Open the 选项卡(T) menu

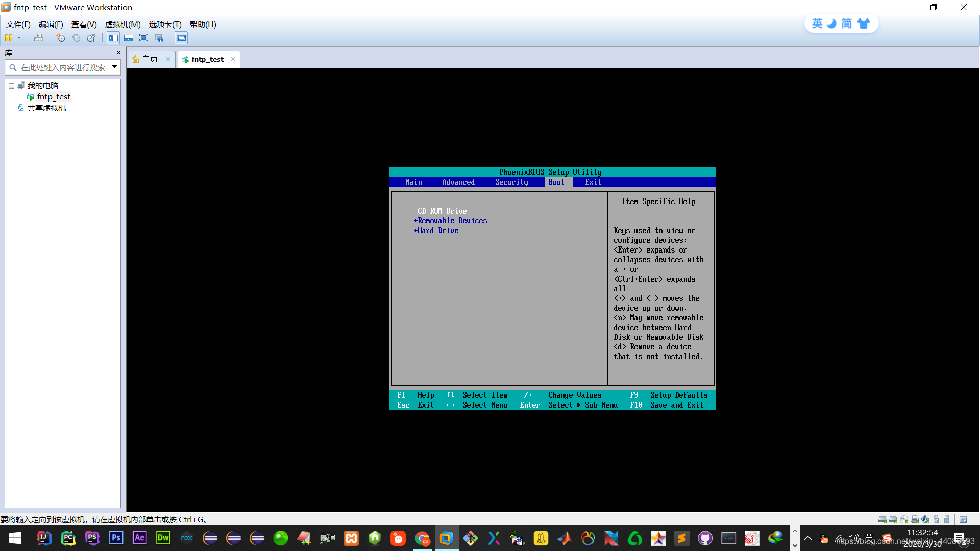[x=165, y=24]
